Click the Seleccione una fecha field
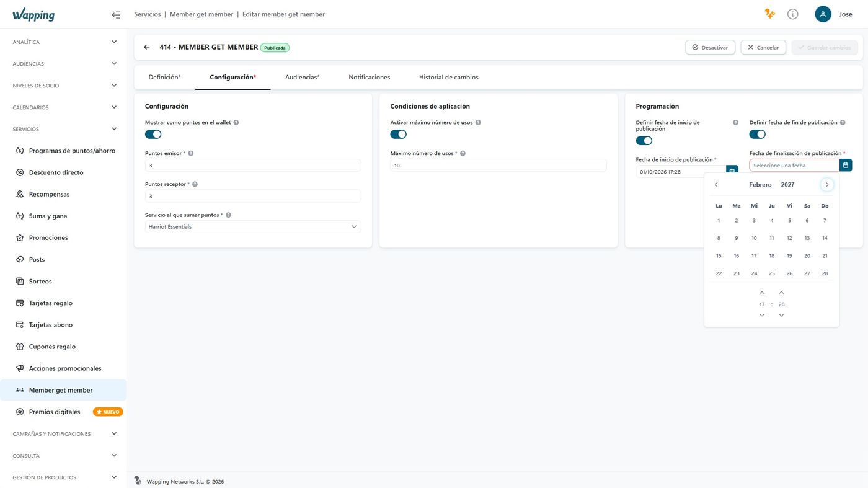This screenshot has height=488, width=868. click(x=794, y=166)
